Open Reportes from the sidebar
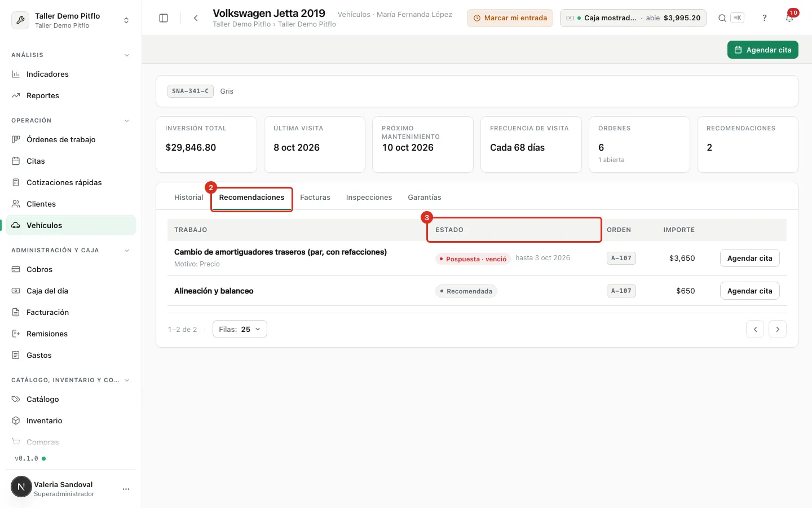This screenshot has height=508, width=812. click(x=70, y=95)
